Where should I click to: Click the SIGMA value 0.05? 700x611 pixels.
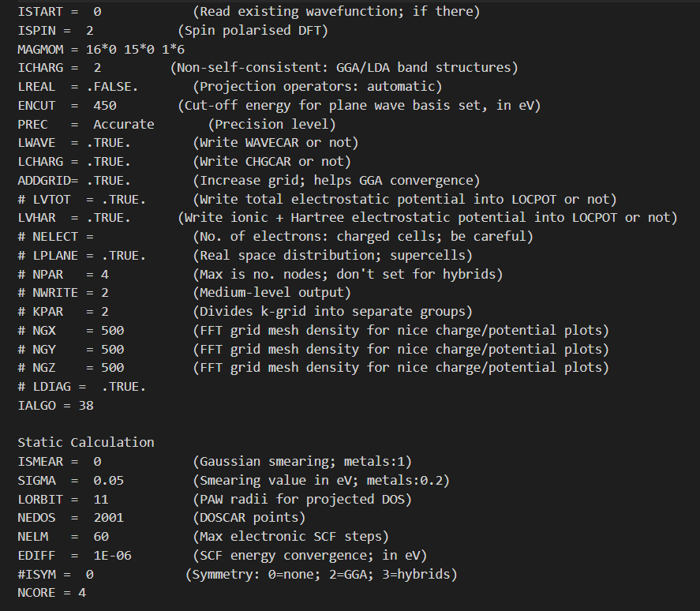109,480
